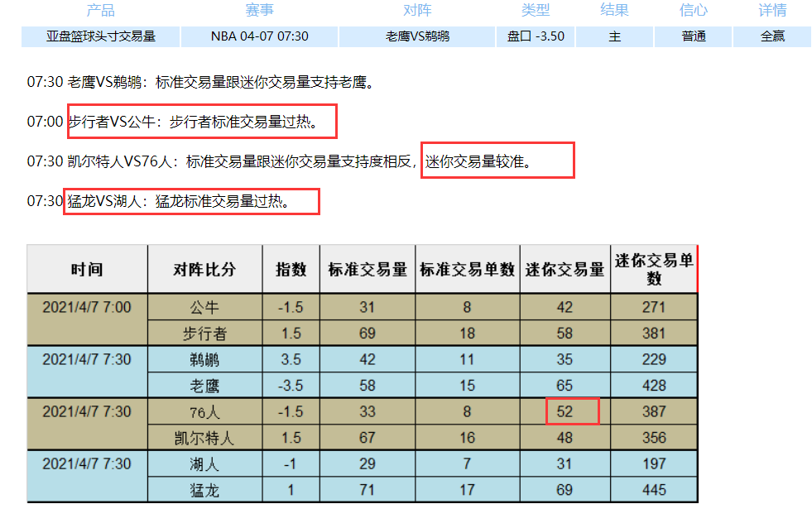Select 76人 mini volume 52

tap(565, 412)
